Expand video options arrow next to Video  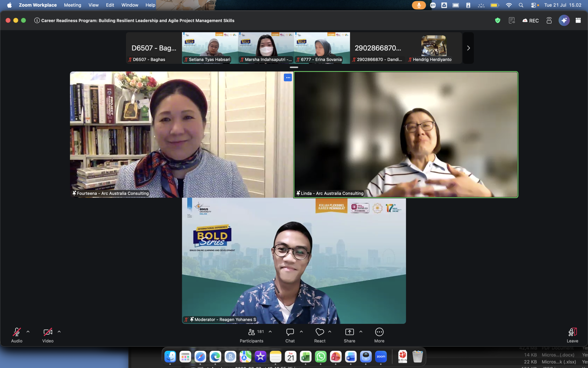coord(59,332)
